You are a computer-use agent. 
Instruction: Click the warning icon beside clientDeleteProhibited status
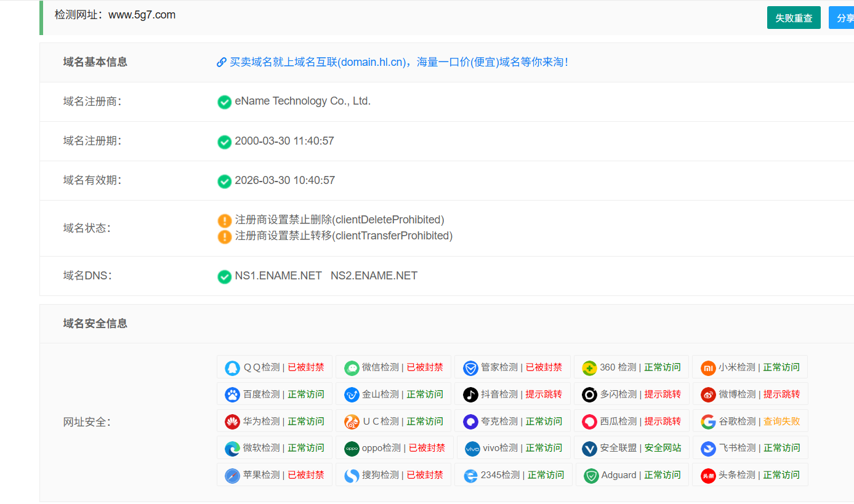[224, 220]
